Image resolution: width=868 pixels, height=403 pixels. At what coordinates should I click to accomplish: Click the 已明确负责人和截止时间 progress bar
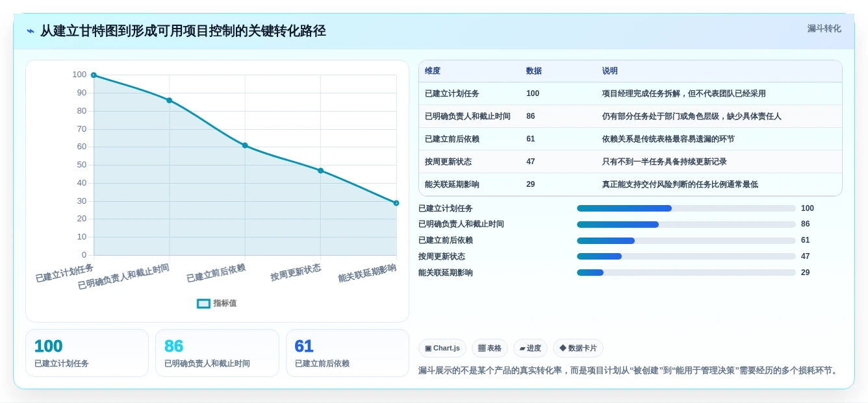point(686,225)
